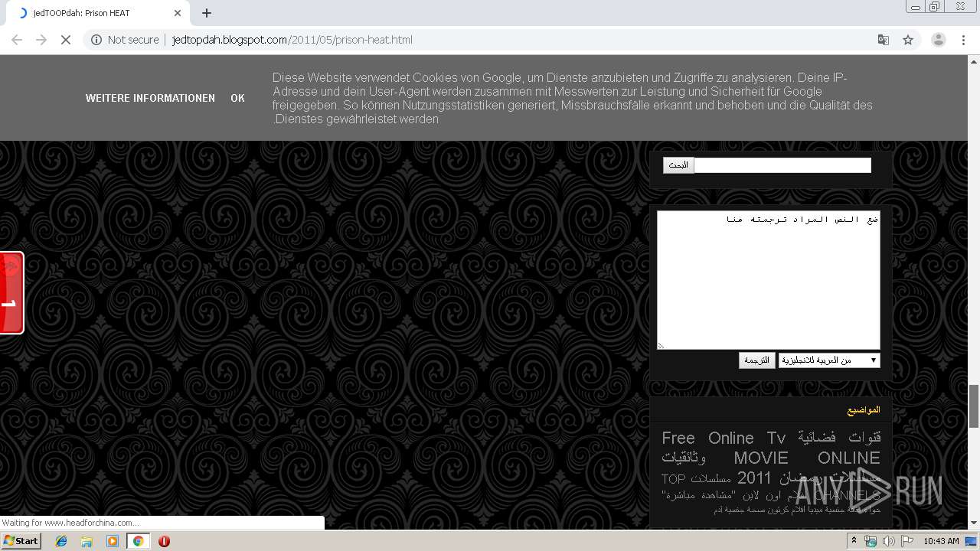Viewport: 980px width, 551px height.
Task: Close the Prison HEAT tab
Action: (178, 13)
